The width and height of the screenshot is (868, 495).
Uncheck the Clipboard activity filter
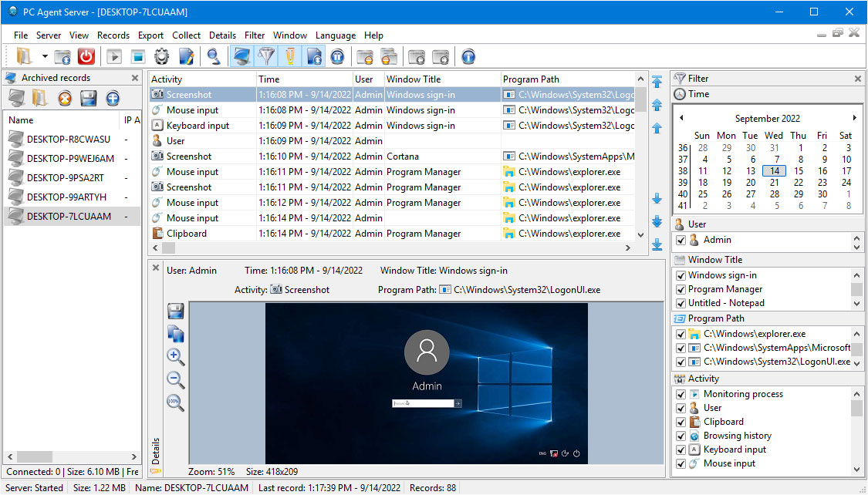pos(681,422)
